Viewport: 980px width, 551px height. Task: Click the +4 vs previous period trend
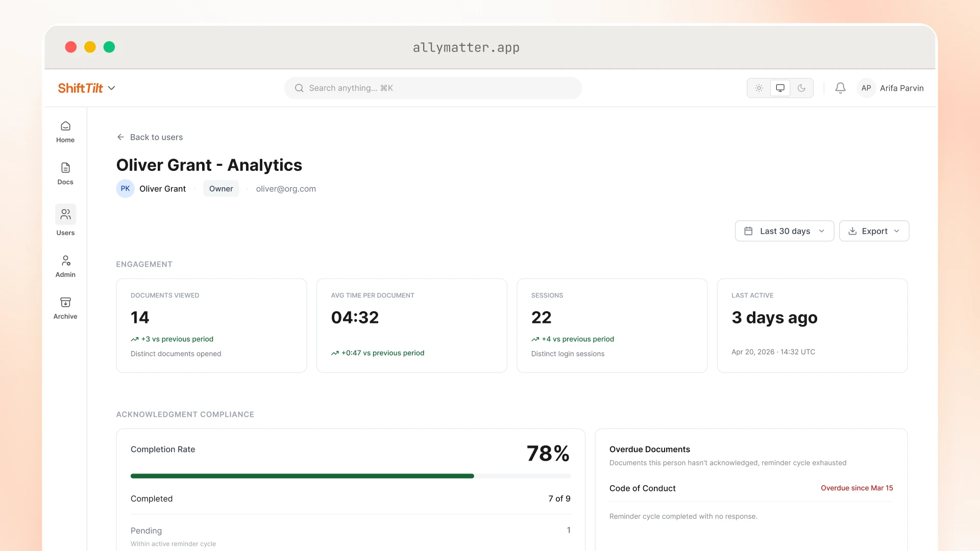(x=573, y=339)
